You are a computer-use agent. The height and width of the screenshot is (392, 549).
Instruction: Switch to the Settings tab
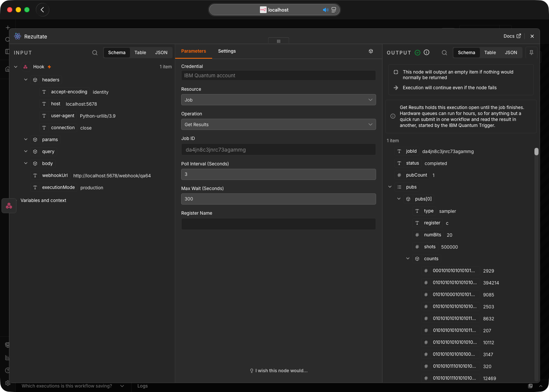(x=227, y=51)
